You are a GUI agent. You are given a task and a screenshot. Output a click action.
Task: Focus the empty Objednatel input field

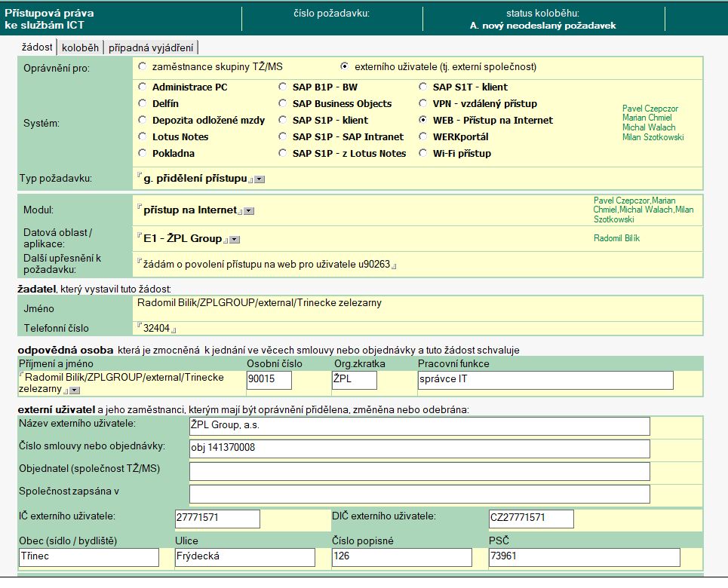(x=419, y=472)
